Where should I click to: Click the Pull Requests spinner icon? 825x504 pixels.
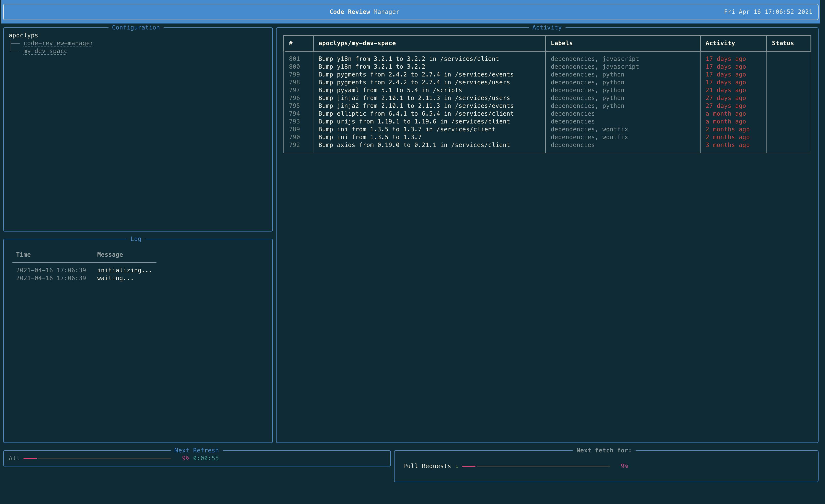click(x=457, y=466)
